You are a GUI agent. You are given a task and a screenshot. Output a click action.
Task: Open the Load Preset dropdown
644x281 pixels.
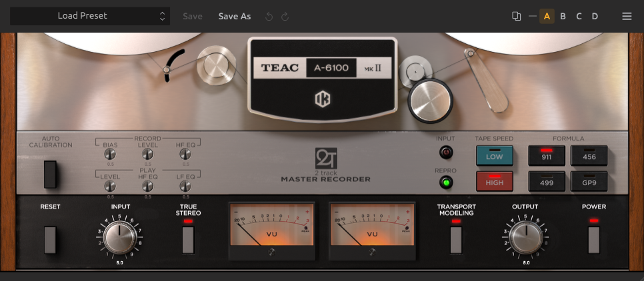90,16
